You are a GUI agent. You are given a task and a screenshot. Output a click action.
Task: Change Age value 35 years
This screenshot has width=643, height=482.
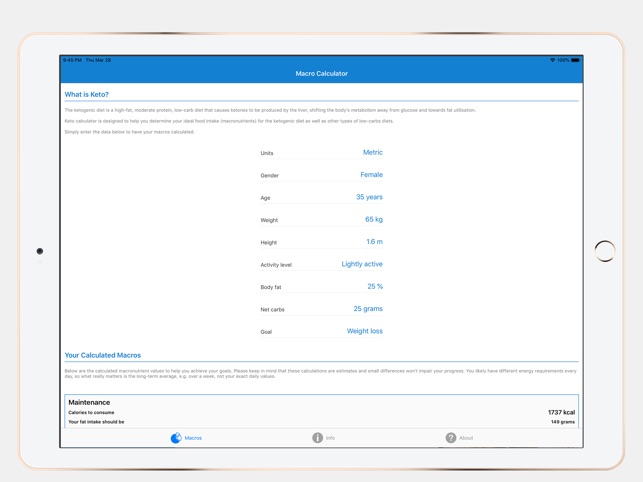[369, 197]
